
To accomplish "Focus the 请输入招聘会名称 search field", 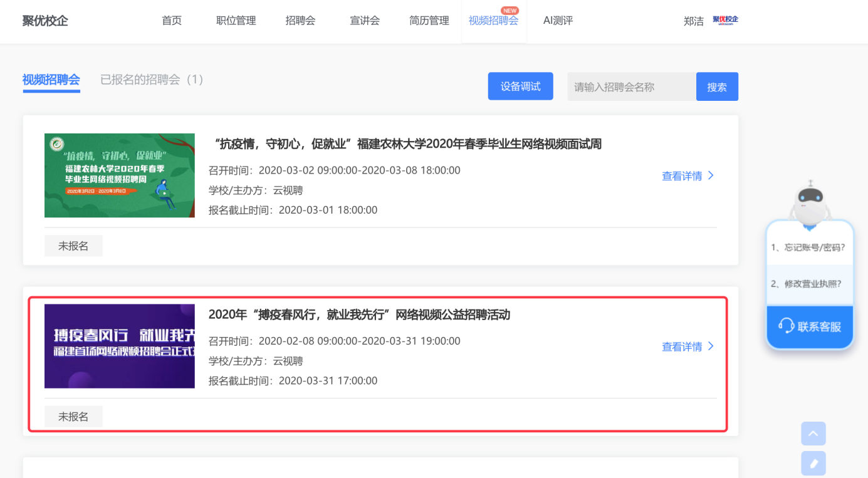I will click(631, 87).
